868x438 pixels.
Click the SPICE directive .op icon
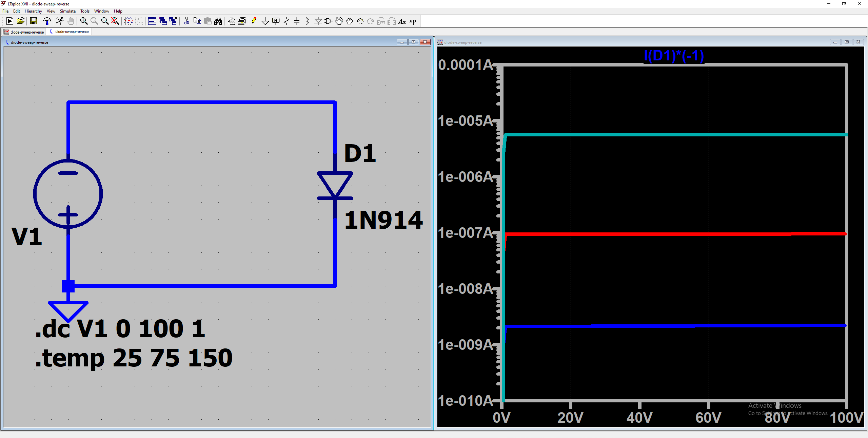click(x=412, y=21)
